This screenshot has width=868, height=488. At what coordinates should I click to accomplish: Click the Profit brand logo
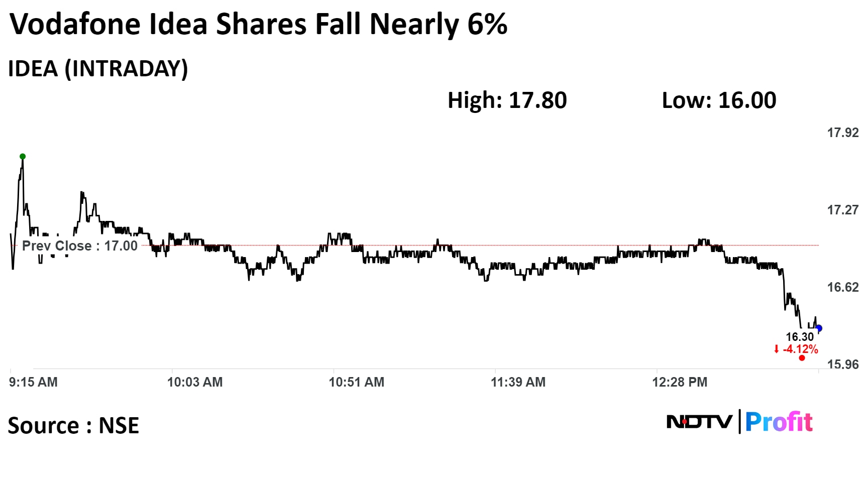(779, 422)
